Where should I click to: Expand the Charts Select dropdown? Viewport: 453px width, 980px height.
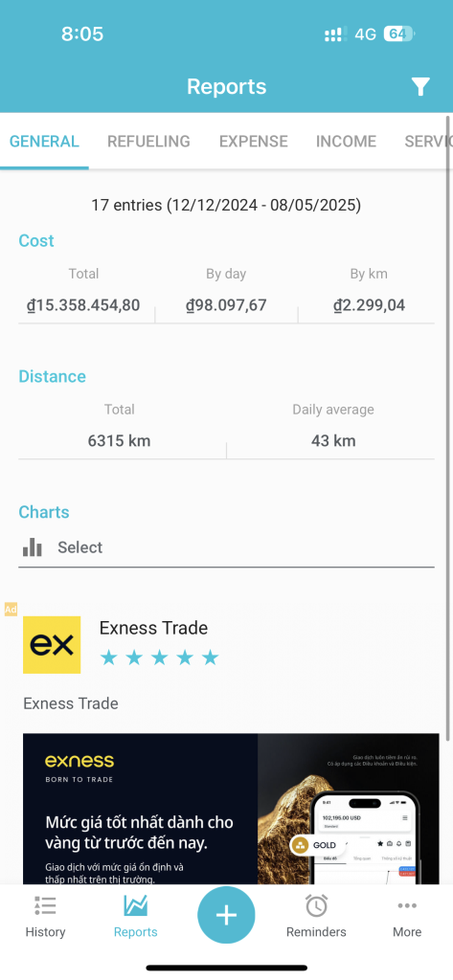point(226,547)
